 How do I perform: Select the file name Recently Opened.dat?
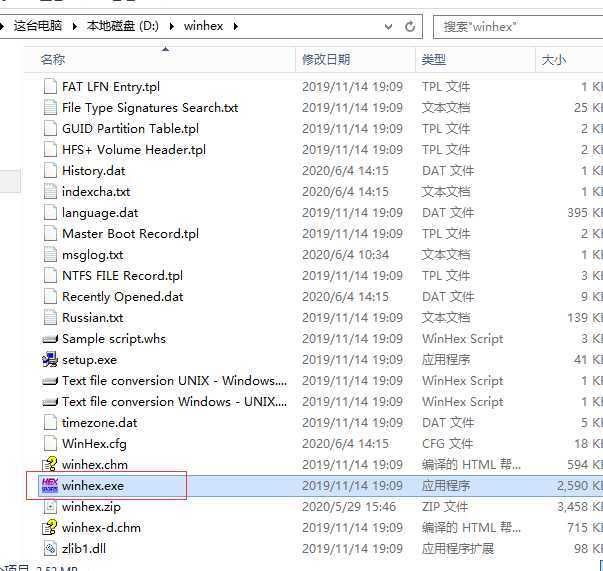click(x=123, y=297)
